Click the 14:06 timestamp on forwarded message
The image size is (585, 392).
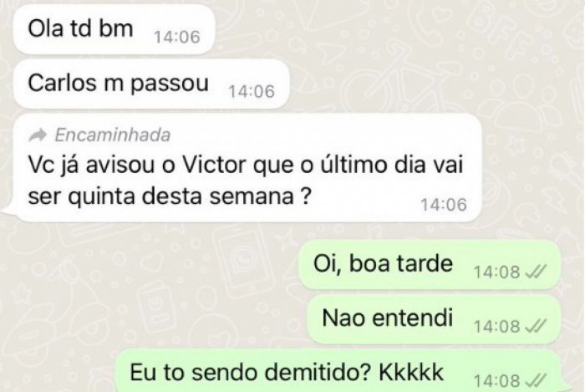click(x=444, y=205)
